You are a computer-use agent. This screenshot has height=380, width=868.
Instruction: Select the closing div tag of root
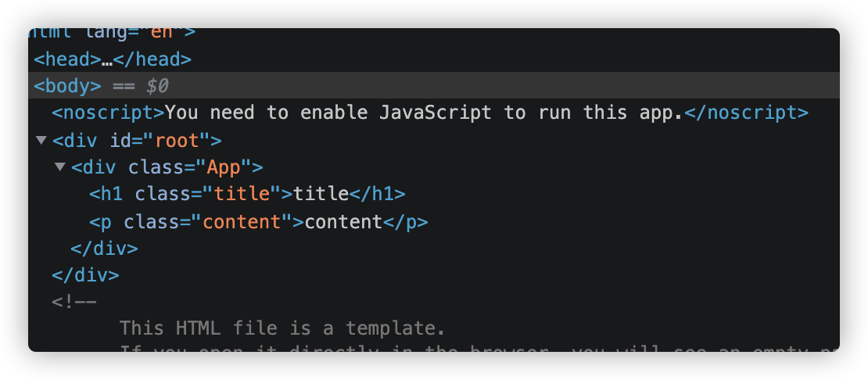[x=85, y=275]
